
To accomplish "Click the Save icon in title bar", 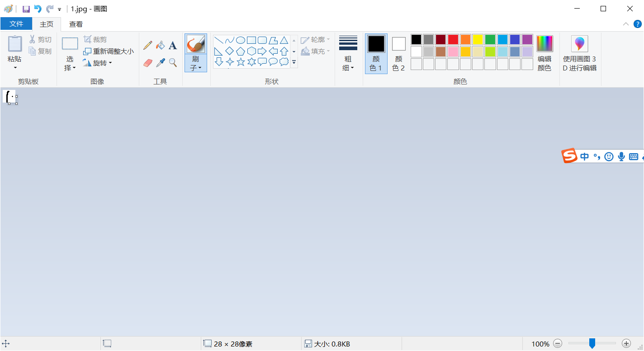I will point(26,9).
